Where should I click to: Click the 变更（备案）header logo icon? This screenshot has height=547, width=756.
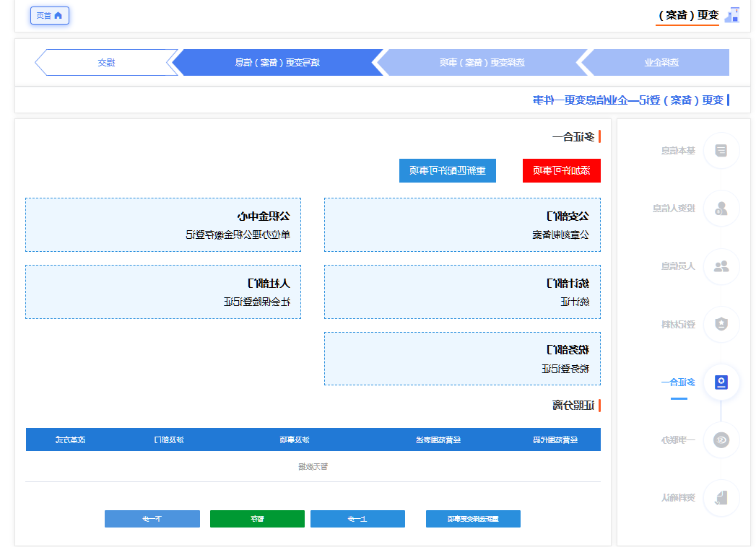(732, 15)
